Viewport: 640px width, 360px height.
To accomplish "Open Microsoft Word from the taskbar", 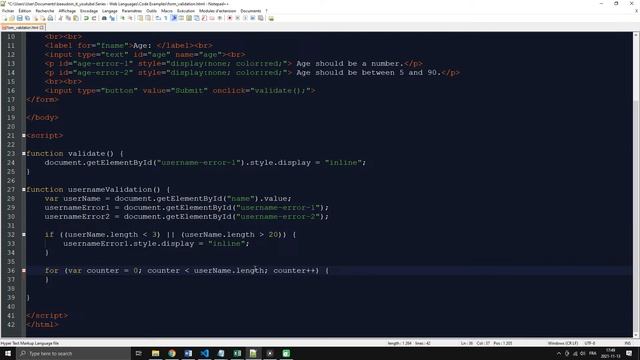I will pos(188,353).
